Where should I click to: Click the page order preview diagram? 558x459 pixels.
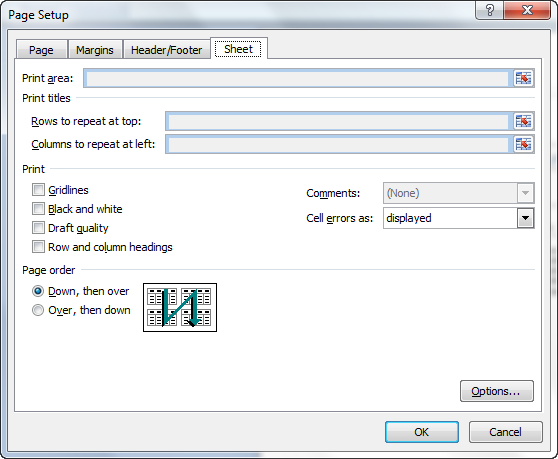click(x=180, y=308)
